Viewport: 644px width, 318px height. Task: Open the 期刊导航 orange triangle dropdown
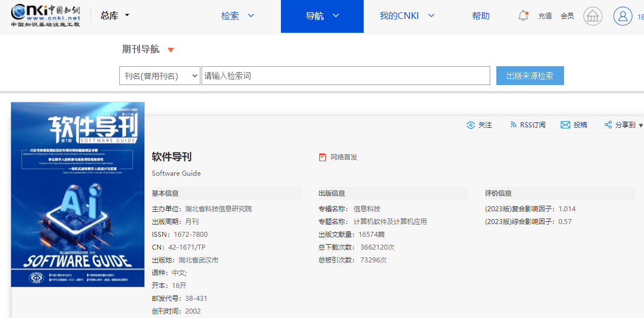click(x=171, y=50)
